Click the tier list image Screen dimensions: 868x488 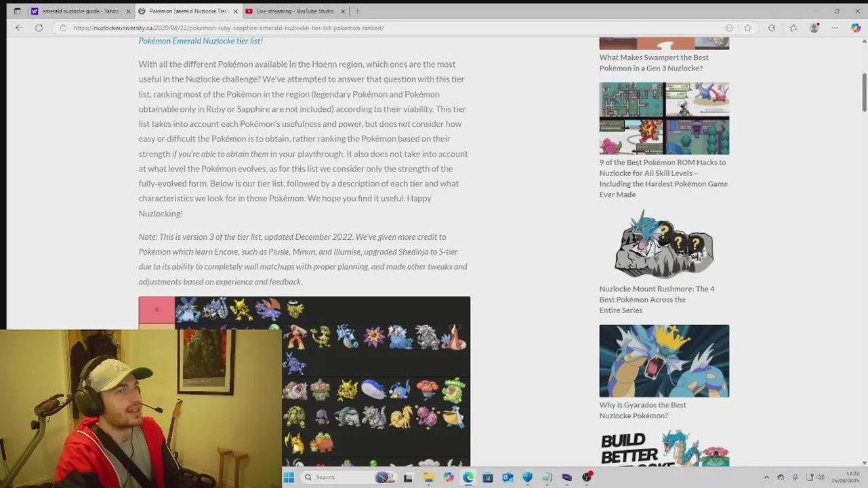(x=304, y=381)
